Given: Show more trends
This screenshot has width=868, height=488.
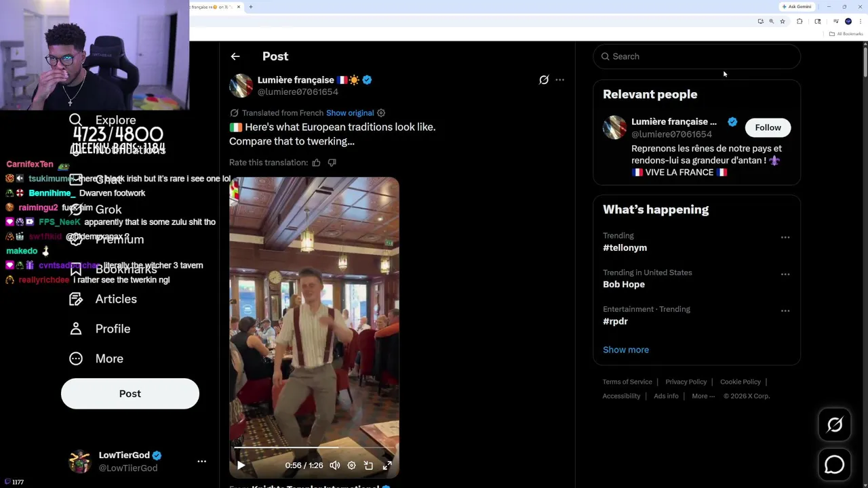Looking at the screenshot, I should (x=626, y=350).
